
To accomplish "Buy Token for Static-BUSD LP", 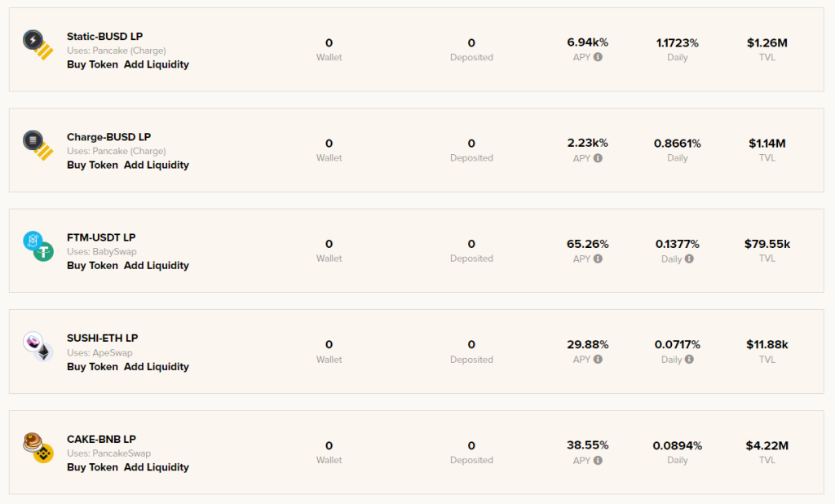I will (92, 64).
